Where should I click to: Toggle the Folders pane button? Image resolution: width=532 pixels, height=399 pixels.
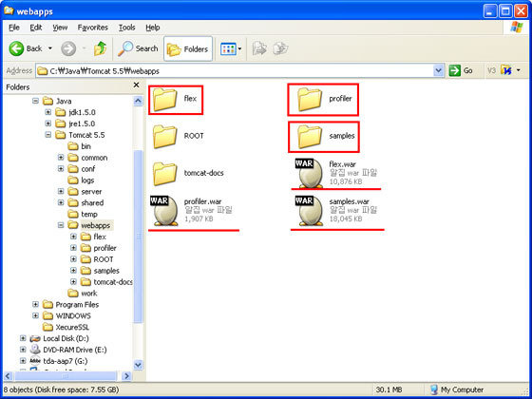188,49
